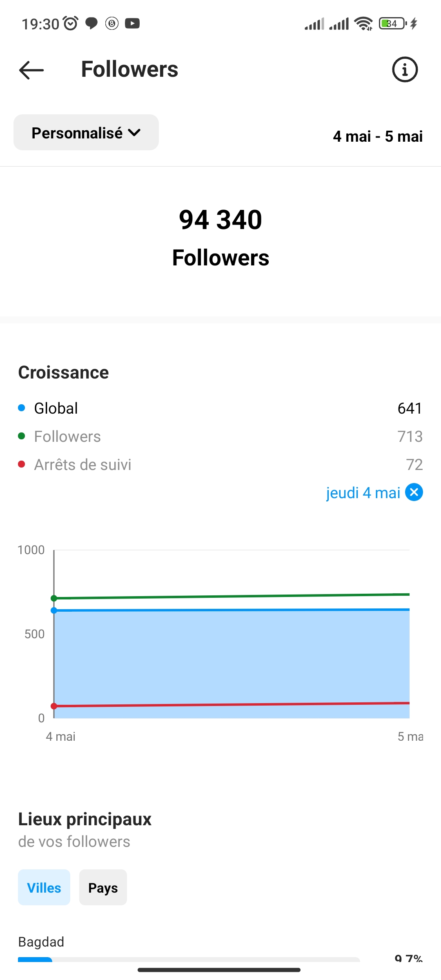441x980 pixels.
Task: Tap the YouTube notification icon
Action: 132,24
